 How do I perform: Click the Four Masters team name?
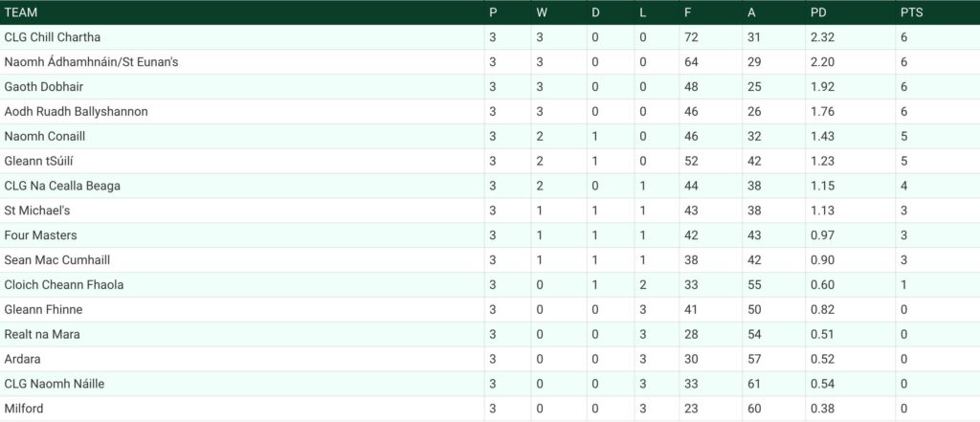click(40, 235)
